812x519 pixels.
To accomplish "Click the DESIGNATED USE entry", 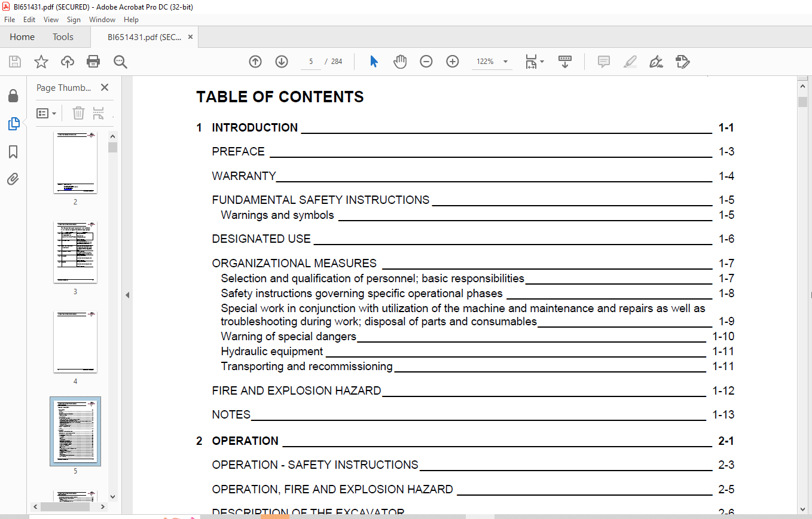I will [x=473, y=239].
